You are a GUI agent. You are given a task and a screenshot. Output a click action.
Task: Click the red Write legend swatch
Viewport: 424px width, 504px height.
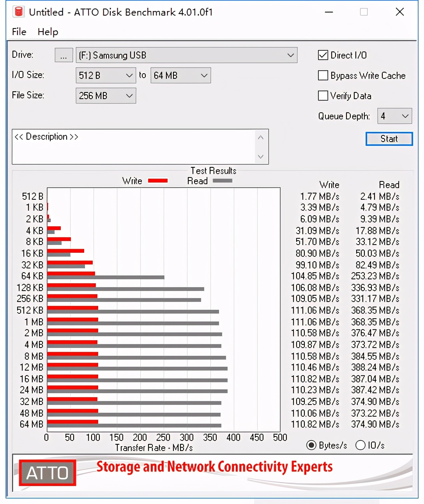[x=158, y=181]
